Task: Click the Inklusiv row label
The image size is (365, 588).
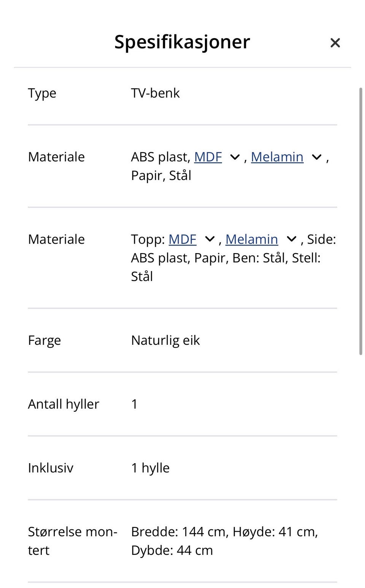Action: [x=51, y=468]
